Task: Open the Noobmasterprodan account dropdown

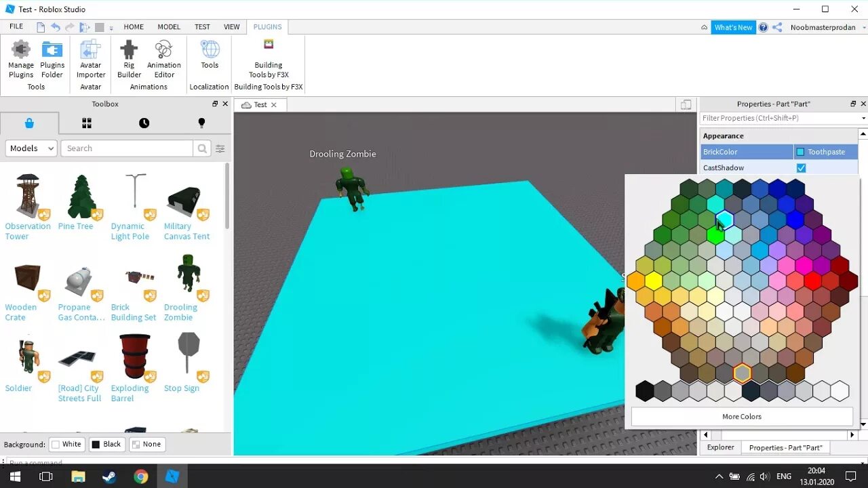Action: click(827, 27)
